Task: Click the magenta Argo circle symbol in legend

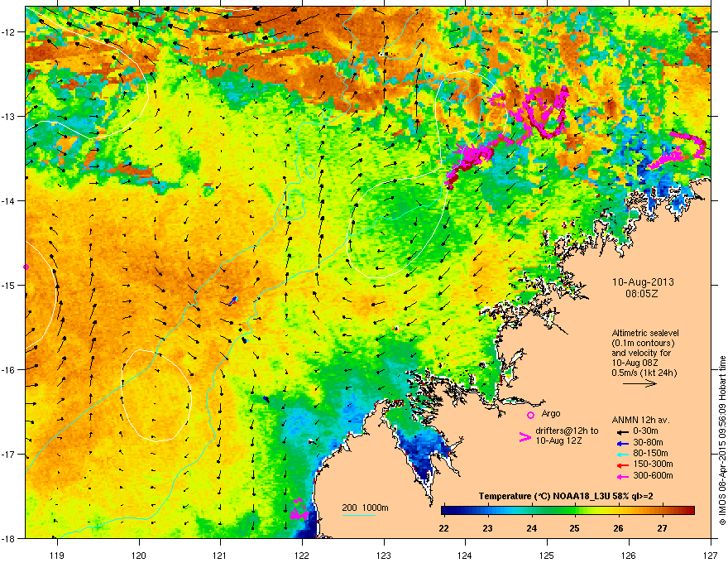Action: (x=530, y=415)
